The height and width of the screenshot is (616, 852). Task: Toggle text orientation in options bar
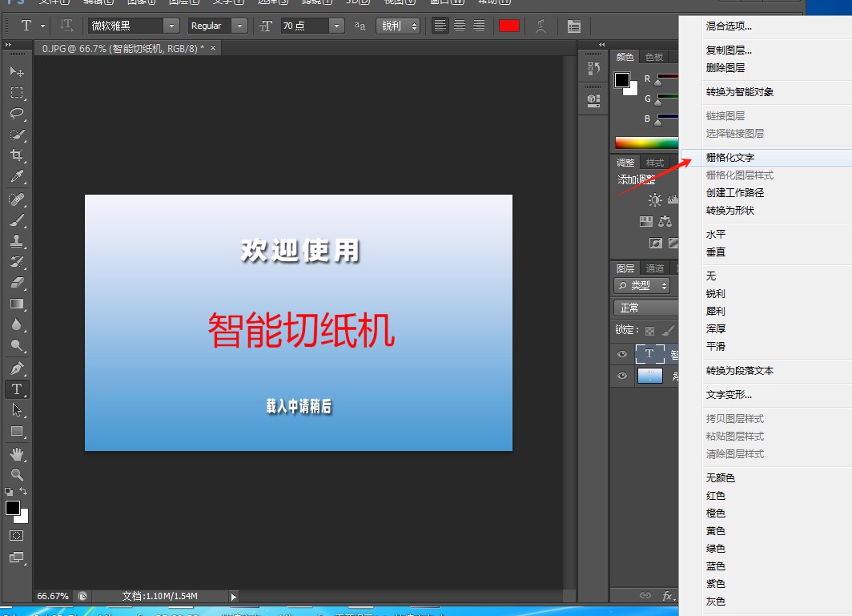pyautogui.click(x=66, y=26)
